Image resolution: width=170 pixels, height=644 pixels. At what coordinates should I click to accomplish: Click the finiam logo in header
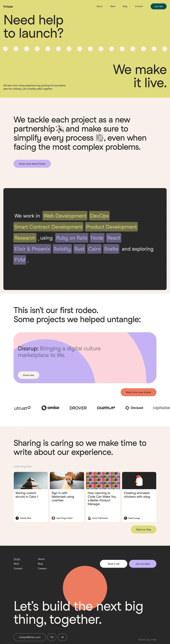pyautogui.click(x=8, y=6)
